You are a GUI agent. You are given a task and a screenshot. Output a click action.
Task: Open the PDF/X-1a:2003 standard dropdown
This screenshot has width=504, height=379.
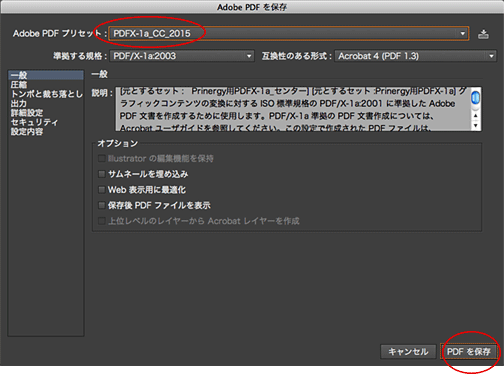point(182,56)
